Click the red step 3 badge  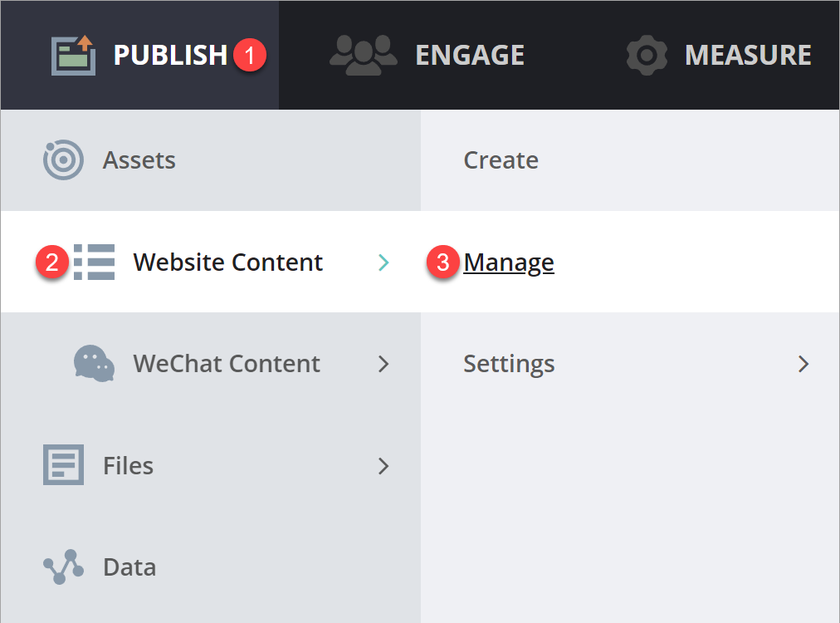point(443,262)
